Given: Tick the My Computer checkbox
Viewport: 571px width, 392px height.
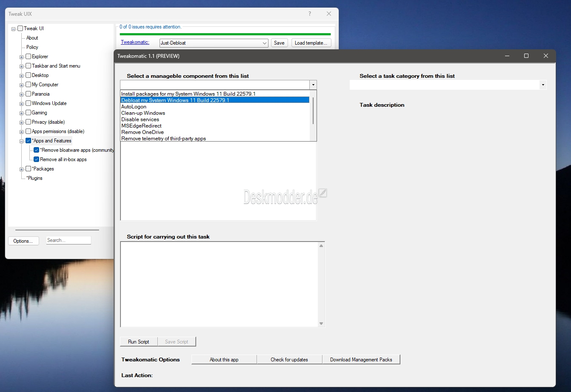Looking at the screenshot, I should coord(28,85).
